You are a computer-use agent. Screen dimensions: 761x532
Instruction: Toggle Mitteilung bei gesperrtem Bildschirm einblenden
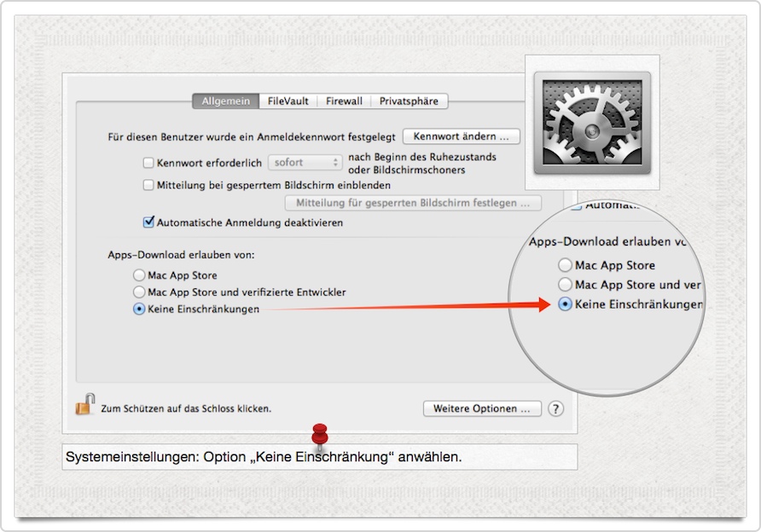pyautogui.click(x=148, y=185)
